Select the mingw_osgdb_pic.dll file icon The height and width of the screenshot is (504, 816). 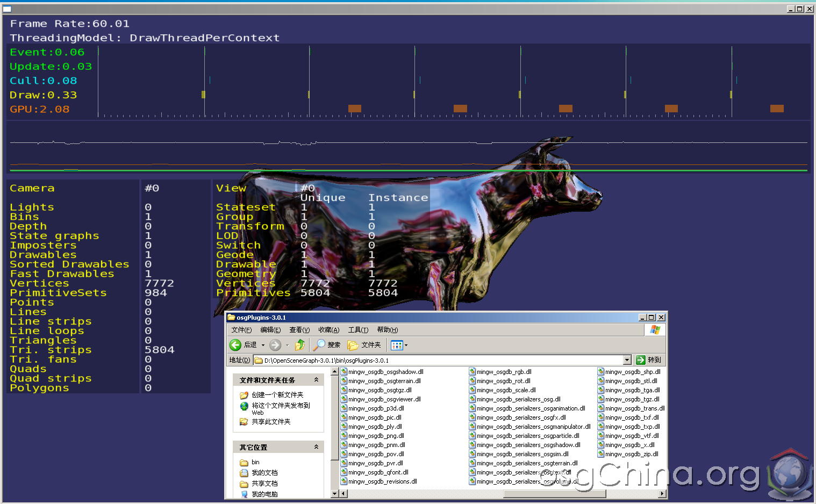(344, 417)
